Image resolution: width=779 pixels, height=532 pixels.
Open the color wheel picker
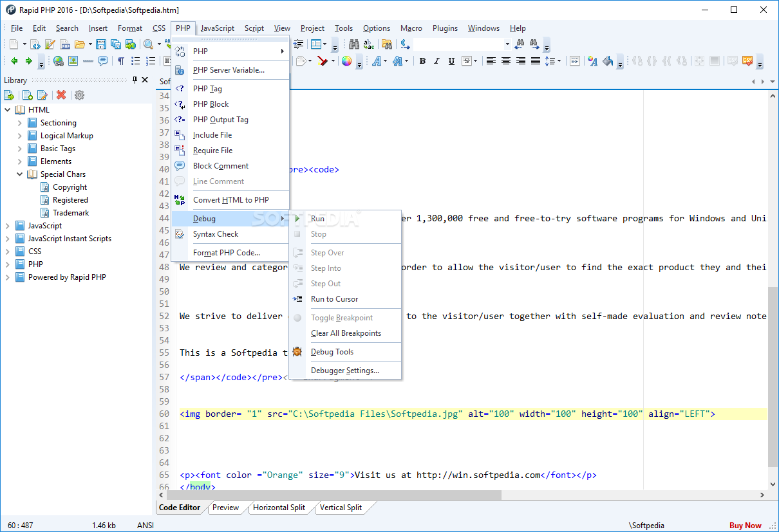pos(346,61)
